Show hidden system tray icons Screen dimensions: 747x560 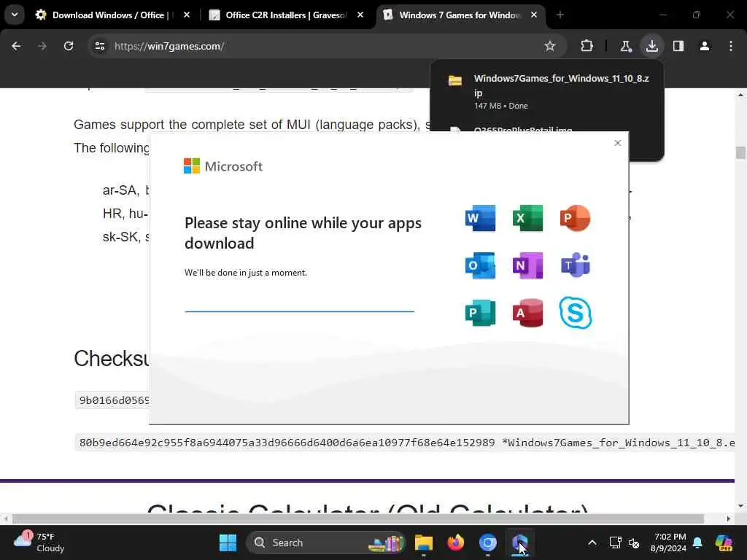pyautogui.click(x=592, y=542)
